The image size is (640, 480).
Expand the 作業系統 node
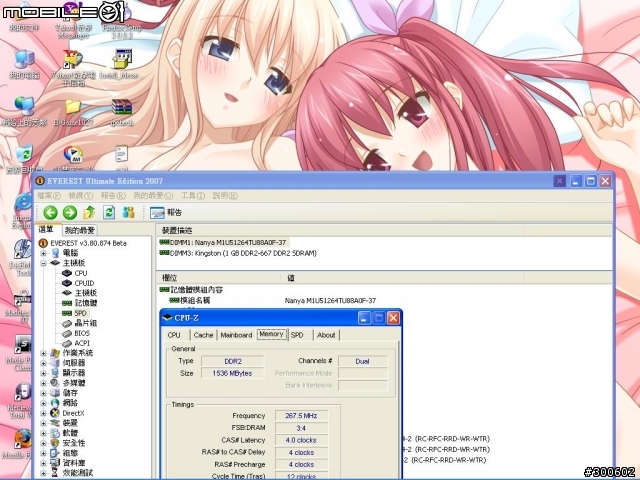[x=43, y=353]
